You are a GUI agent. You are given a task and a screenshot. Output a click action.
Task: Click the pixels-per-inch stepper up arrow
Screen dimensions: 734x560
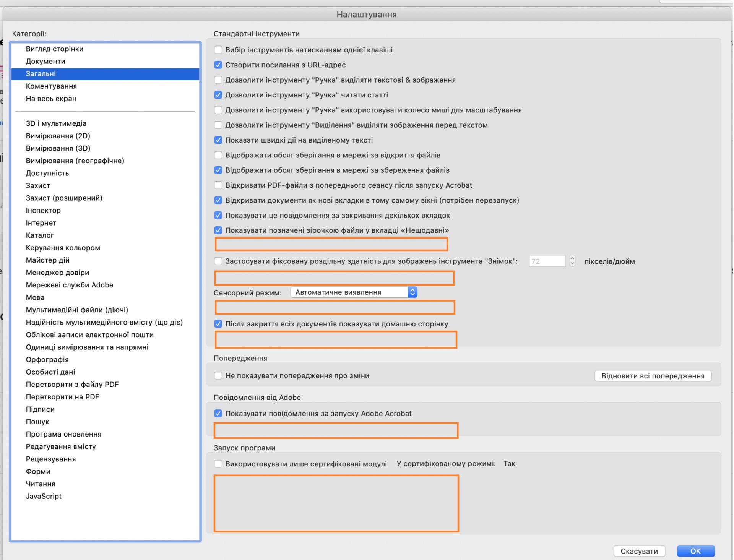point(572,259)
